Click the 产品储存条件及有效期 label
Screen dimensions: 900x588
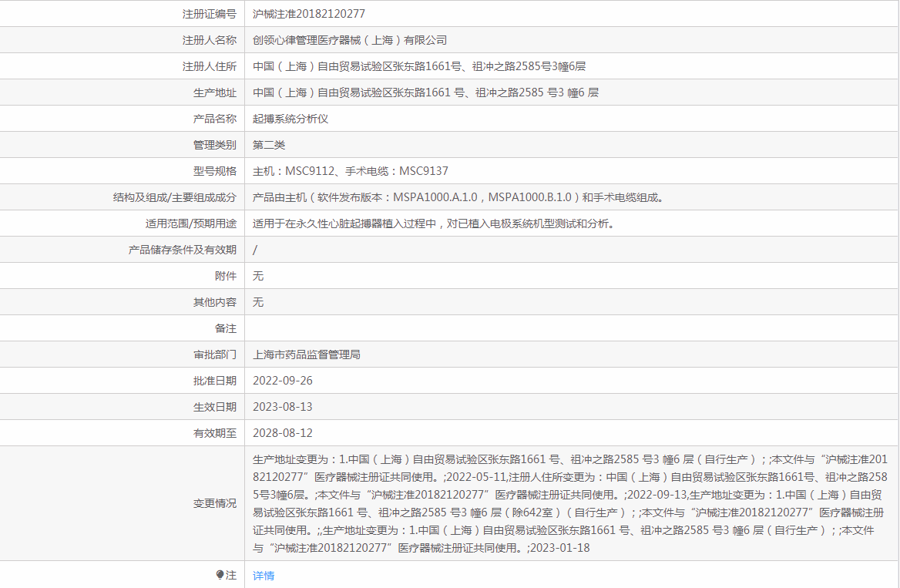[x=183, y=250]
